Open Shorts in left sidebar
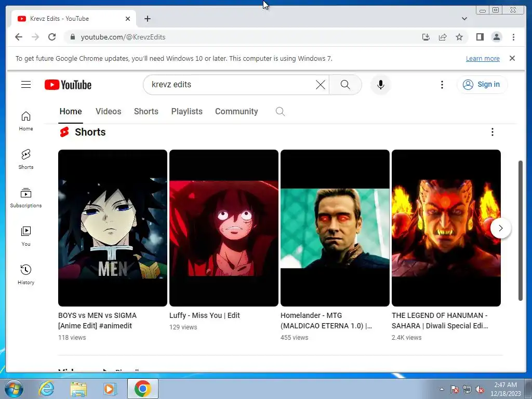The height and width of the screenshot is (399, 532). (26, 159)
